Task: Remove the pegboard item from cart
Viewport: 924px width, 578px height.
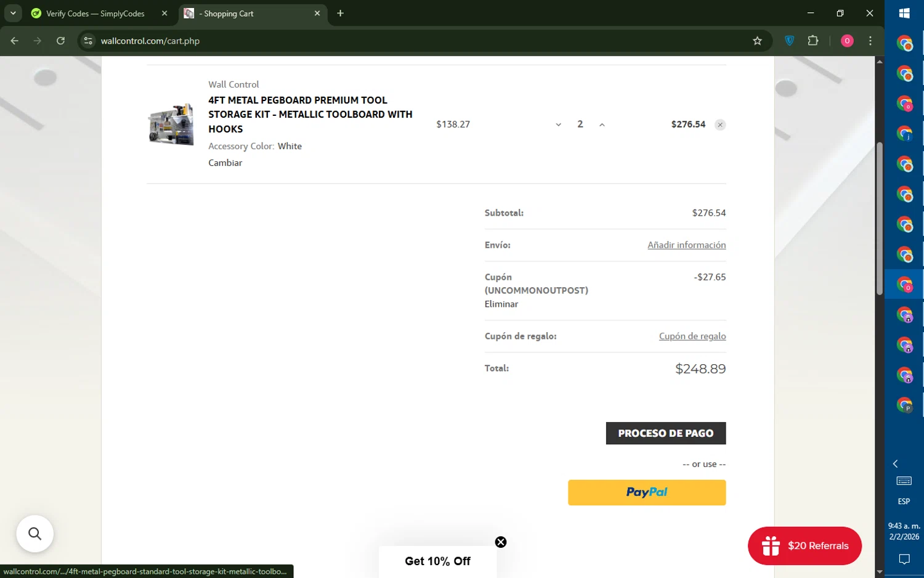Action: pyautogui.click(x=720, y=124)
